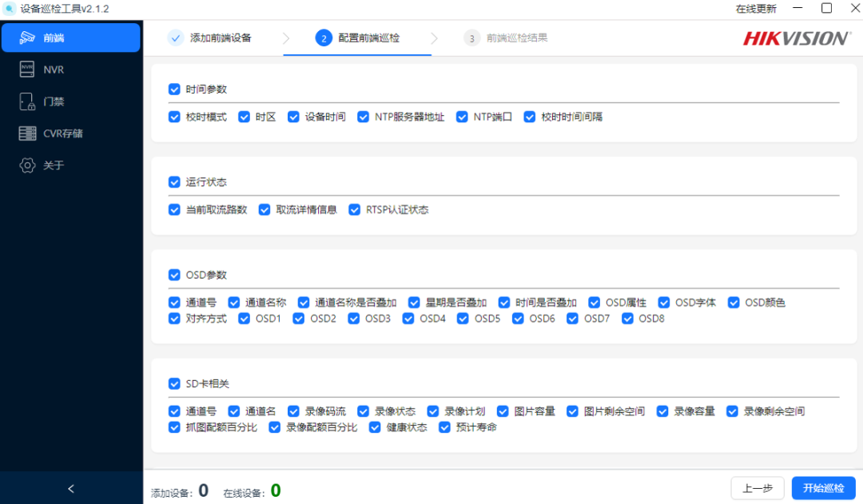Toggle the 运行状态 group checkbox
Image resolution: width=863 pixels, height=504 pixels.
click(x=174, y=182)
